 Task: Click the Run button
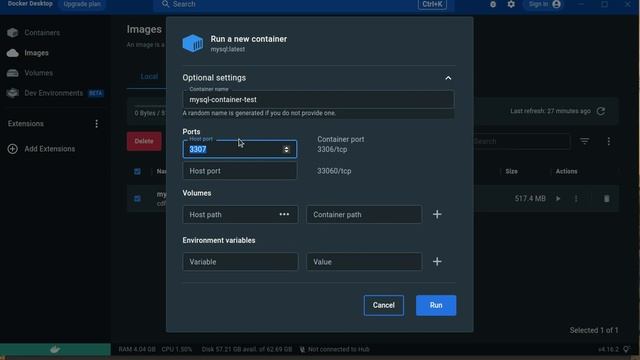436,305
